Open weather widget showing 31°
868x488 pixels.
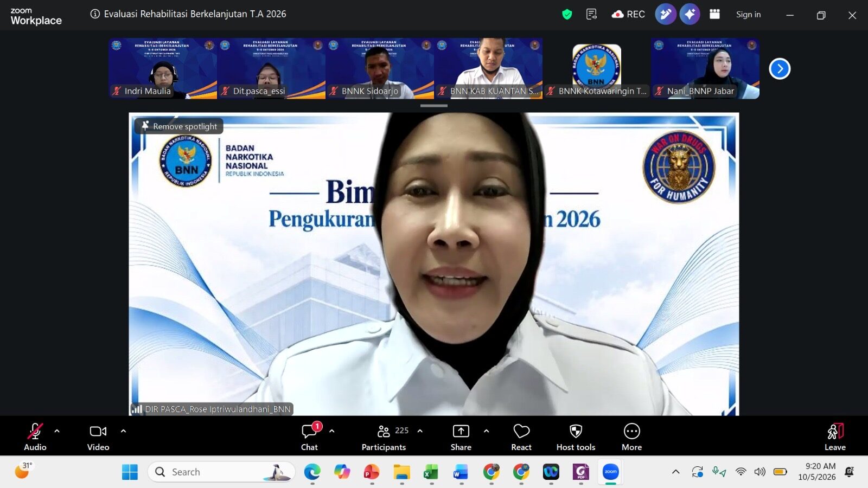[23, 471]
